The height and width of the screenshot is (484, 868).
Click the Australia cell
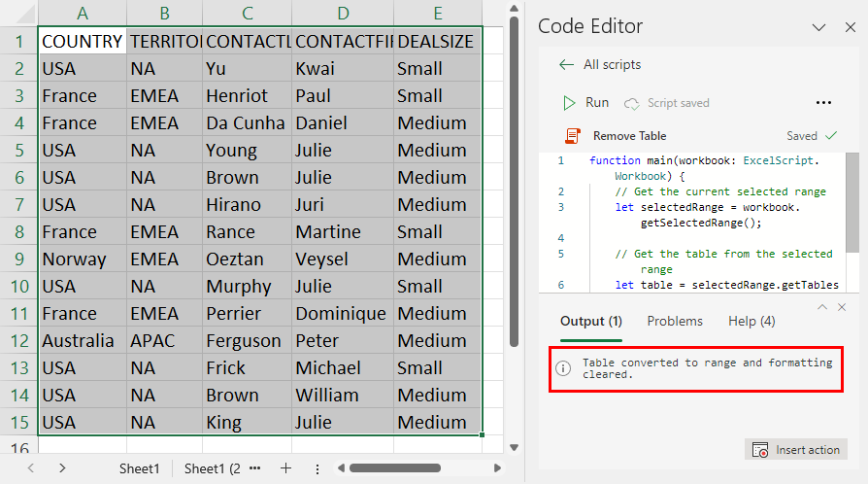click(83, 340)
